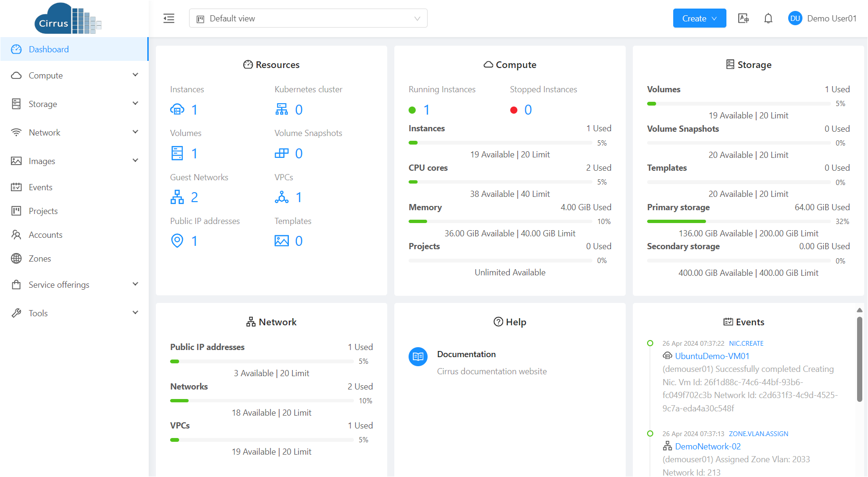Expand the Service offerings menu
Screen dimensions: 868x477
pos(75,285)
